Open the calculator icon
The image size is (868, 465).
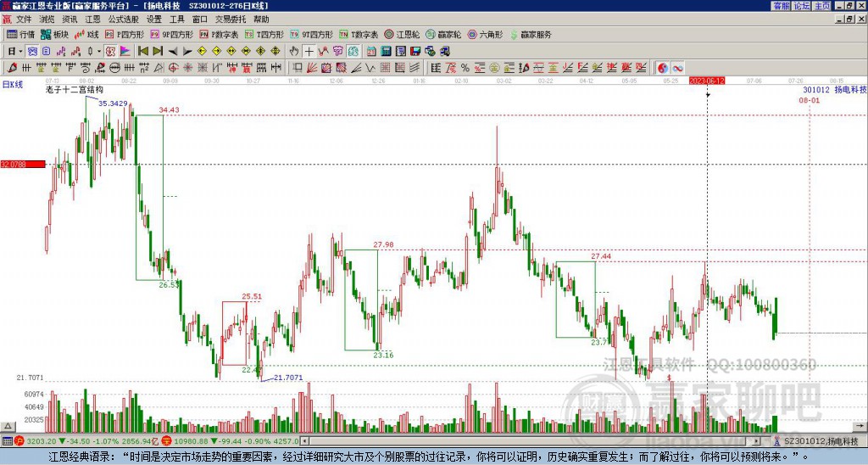(386, 51)
